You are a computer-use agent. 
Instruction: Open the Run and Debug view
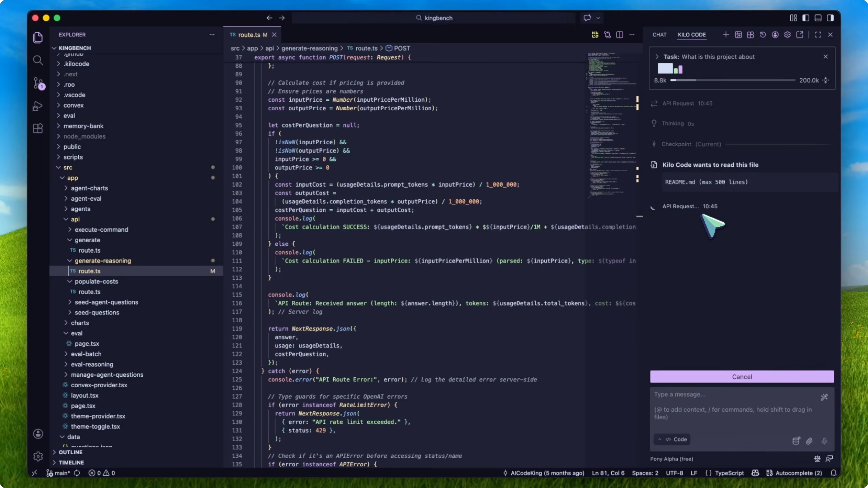(38, 106)
